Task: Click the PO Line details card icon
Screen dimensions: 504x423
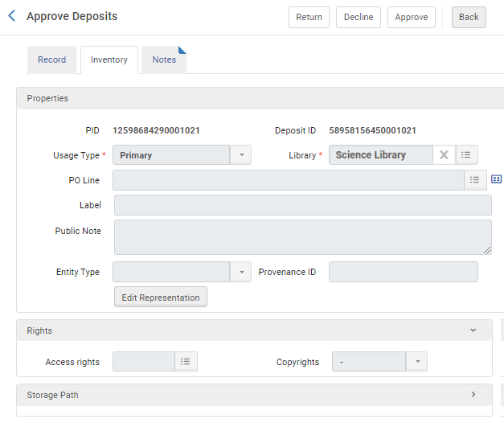Action: point(496,179)
